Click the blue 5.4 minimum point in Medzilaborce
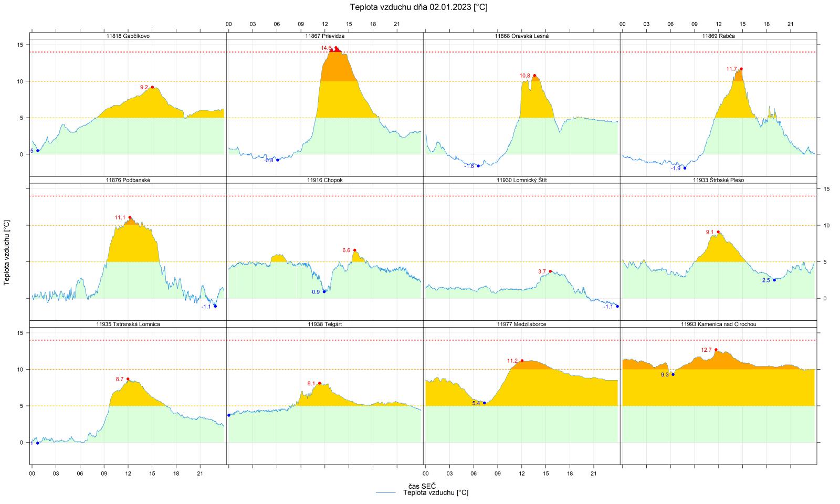Viewport: 840px width, 504px height. [484, 403]
